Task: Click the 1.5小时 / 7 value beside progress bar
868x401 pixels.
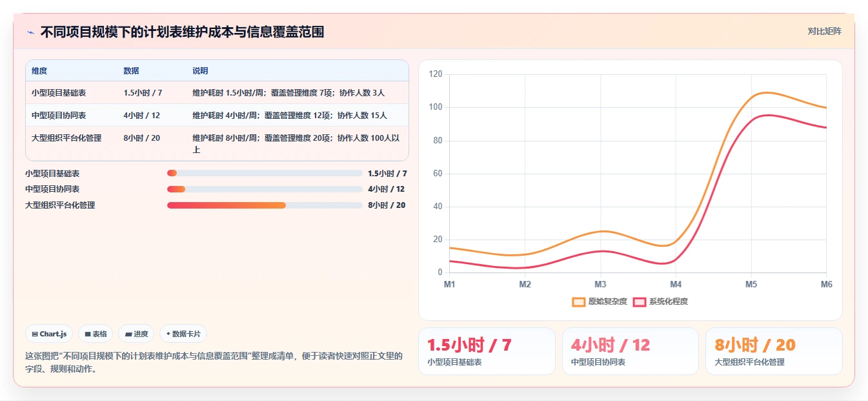Action: click(387, 173)
